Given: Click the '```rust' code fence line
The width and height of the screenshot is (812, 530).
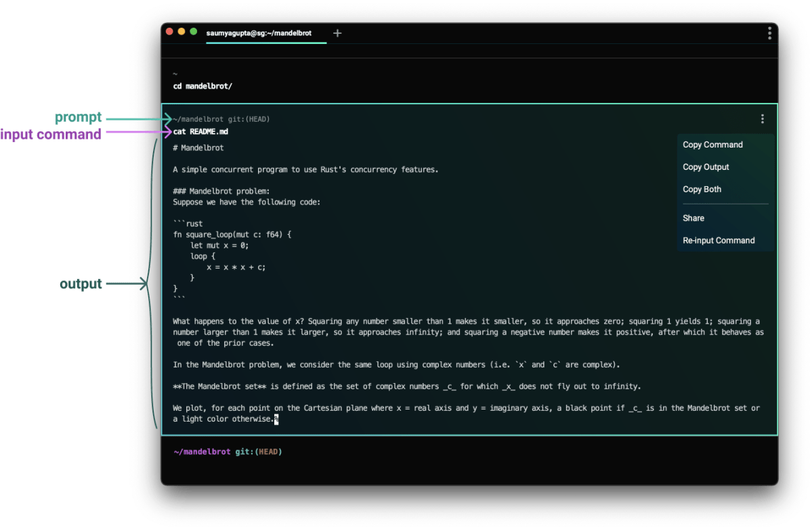Looking at the screenshot, I should (188, 224).
